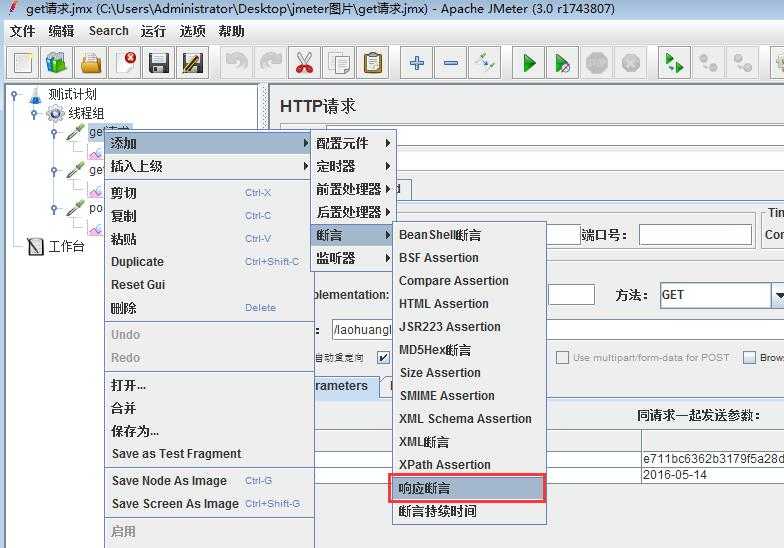Open the 运行 menu
The width and height of the screenshot is (784, 548).
click(153, 31)
